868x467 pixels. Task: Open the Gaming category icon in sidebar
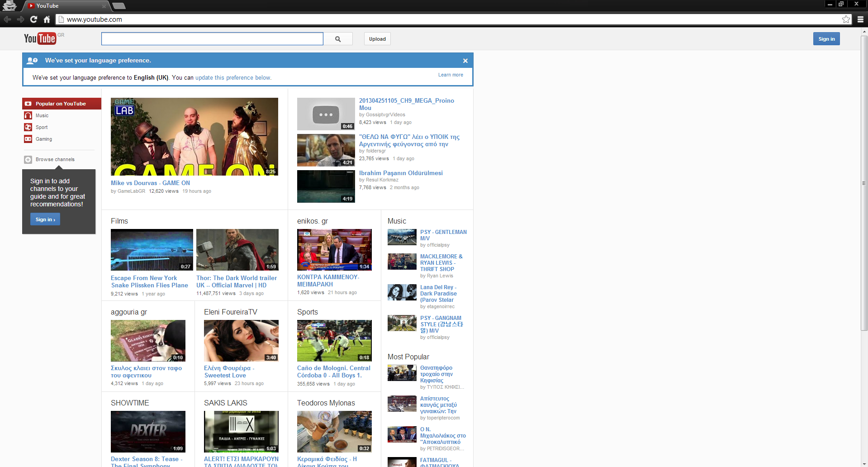pos(28,139)
